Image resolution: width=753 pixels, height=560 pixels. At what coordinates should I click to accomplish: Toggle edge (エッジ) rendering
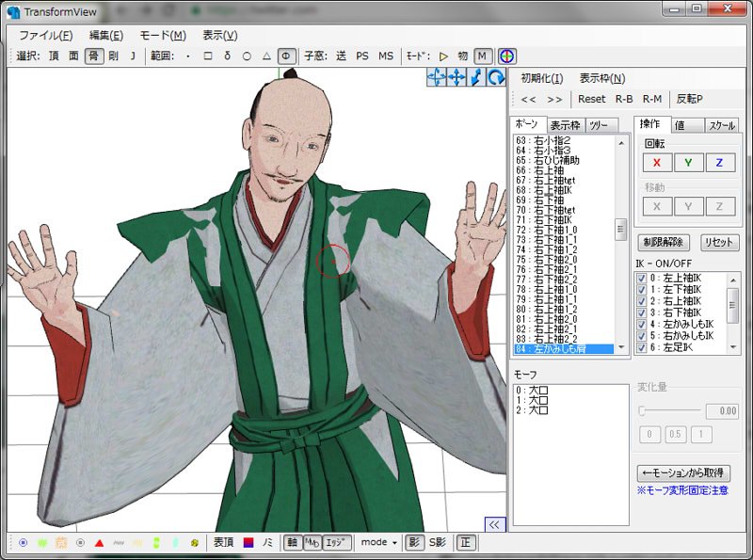337,543
